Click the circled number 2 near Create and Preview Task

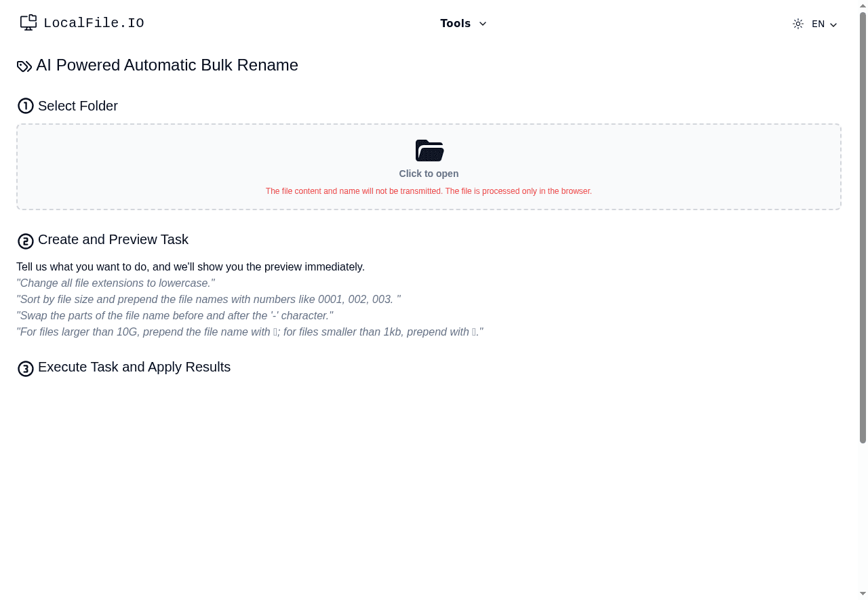coord(26,241)
